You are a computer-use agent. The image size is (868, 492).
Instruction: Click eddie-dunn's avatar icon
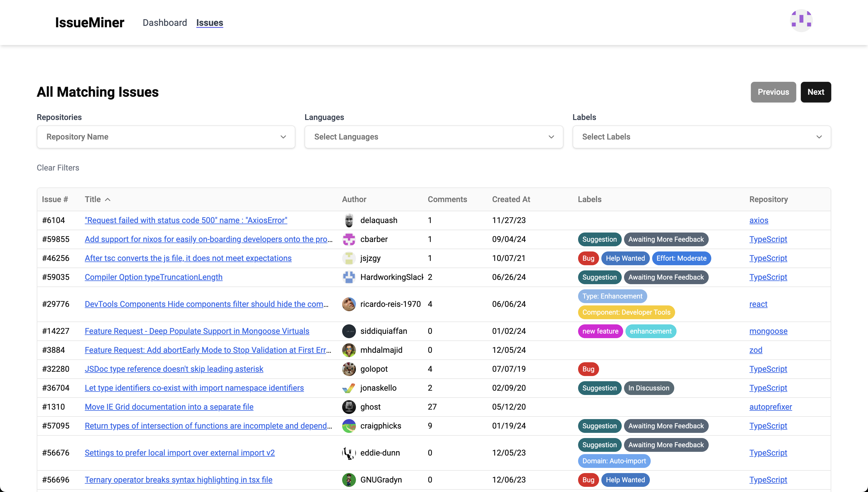349,453
